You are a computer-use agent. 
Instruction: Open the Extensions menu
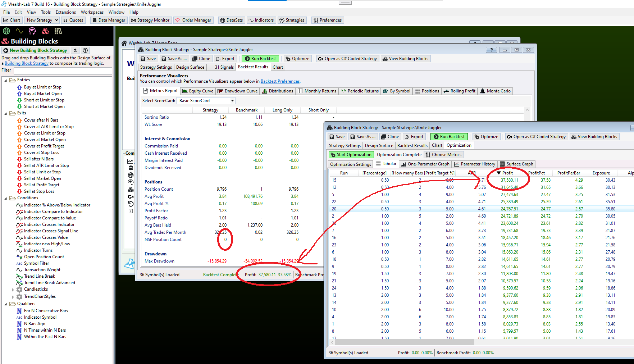(66, 12)
